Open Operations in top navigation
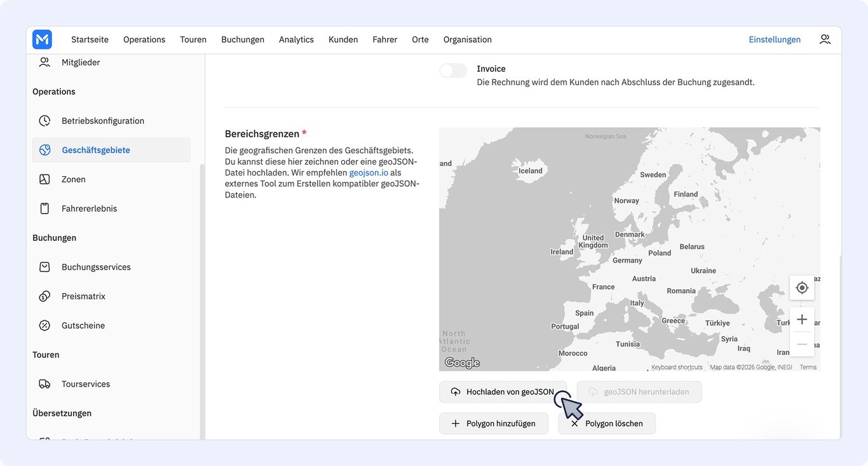The height and width of the screenshot is (466, 868). tap(144, 39)
